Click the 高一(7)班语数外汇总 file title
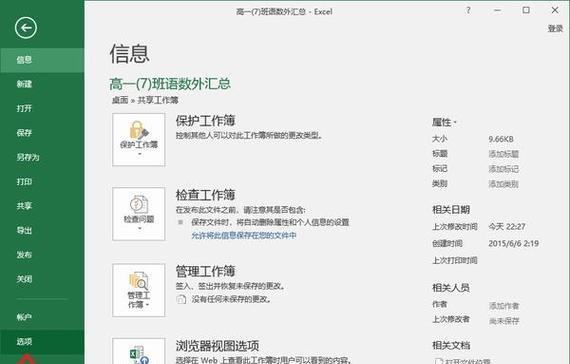 [170, 84]
